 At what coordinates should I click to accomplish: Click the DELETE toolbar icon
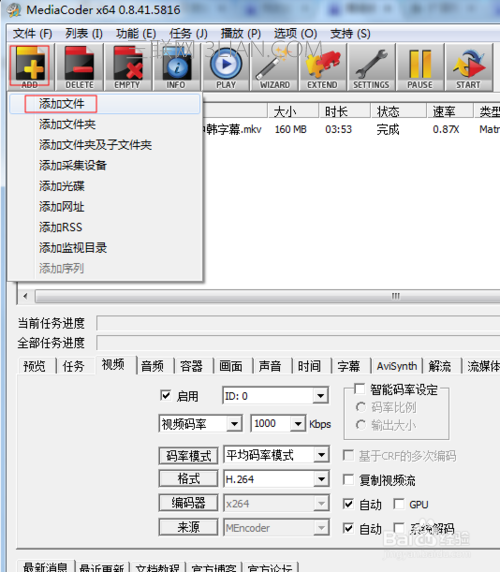coord(80,67)
